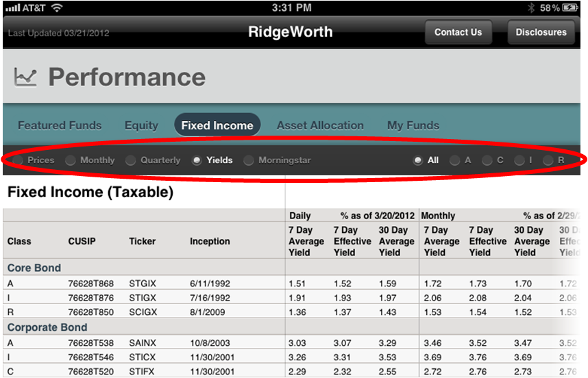
Task: Tap the cellular signal bars
Action: (x=13, y=8)
